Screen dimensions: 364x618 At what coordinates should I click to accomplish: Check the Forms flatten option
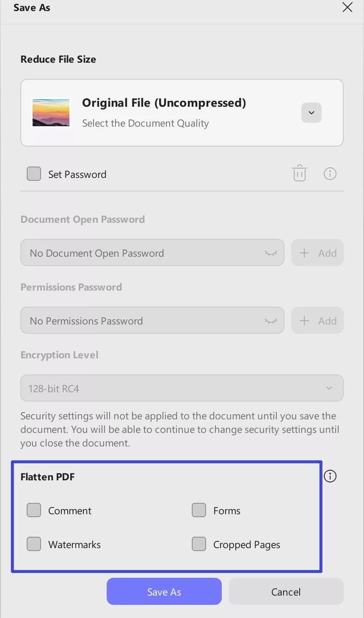pos(199,510)
